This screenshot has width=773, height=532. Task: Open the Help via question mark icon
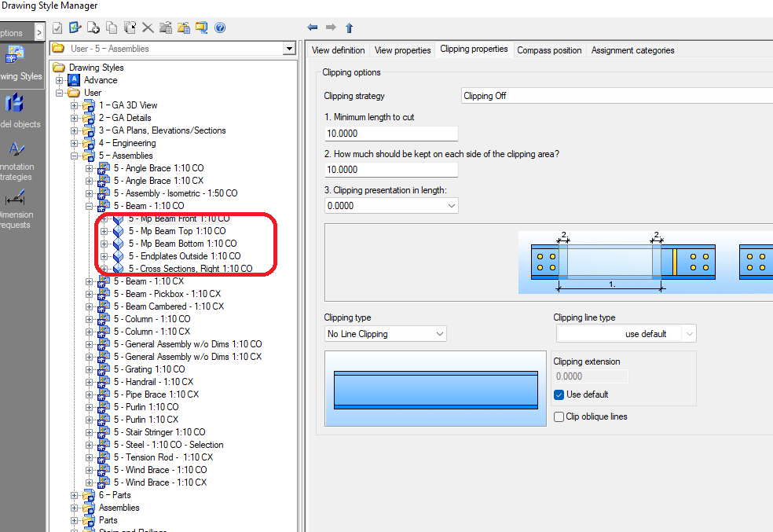point(220,28)
